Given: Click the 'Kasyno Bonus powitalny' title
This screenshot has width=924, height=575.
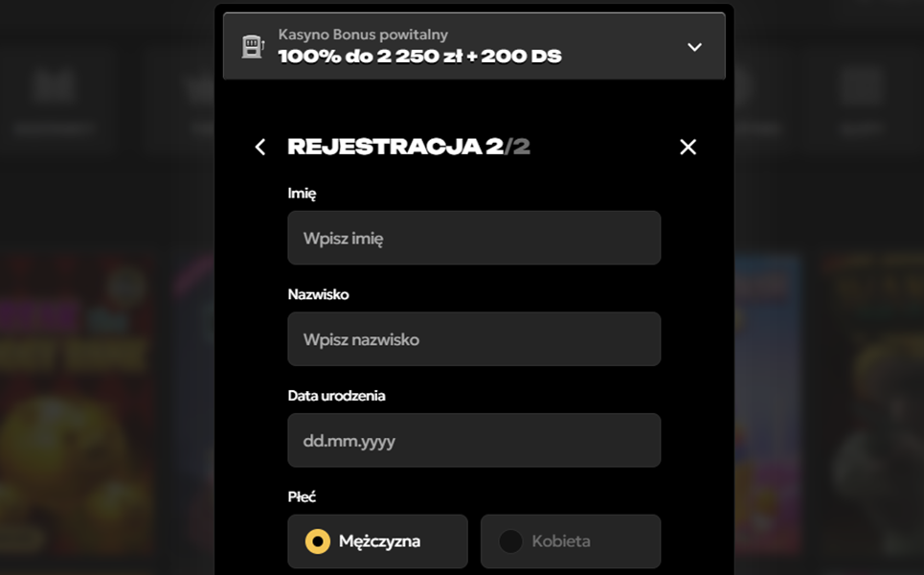Looking at the screenshot, I should coord(363,34).
